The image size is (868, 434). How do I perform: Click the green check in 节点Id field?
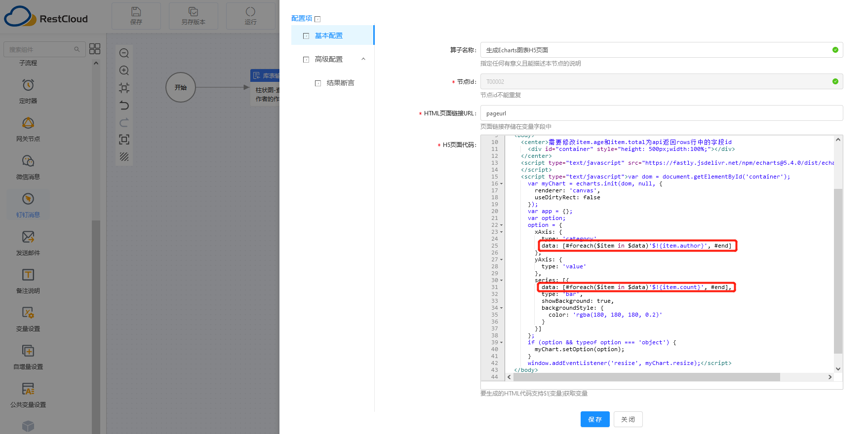click(x=835, y=81)
